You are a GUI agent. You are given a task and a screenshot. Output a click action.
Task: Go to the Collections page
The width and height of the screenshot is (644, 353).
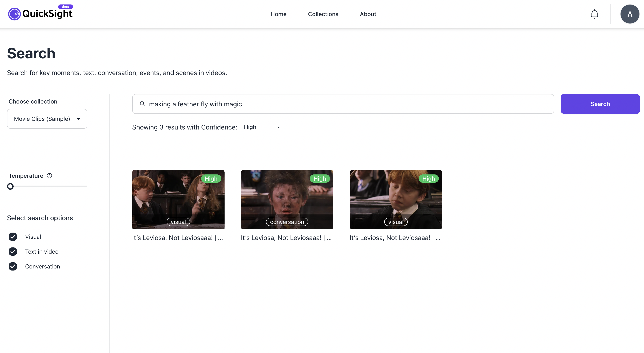(323, 14)
